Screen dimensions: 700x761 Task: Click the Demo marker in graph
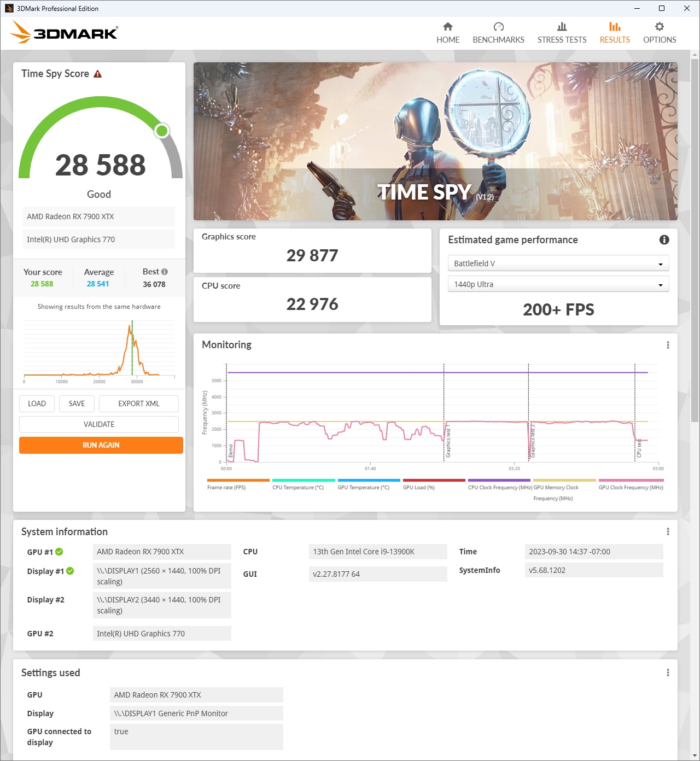[231, 450]
